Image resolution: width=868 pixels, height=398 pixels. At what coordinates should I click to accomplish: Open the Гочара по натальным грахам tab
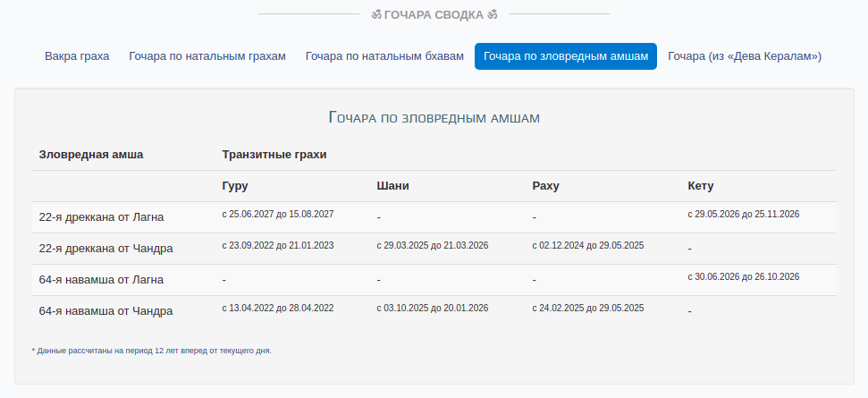click(207, 56)
